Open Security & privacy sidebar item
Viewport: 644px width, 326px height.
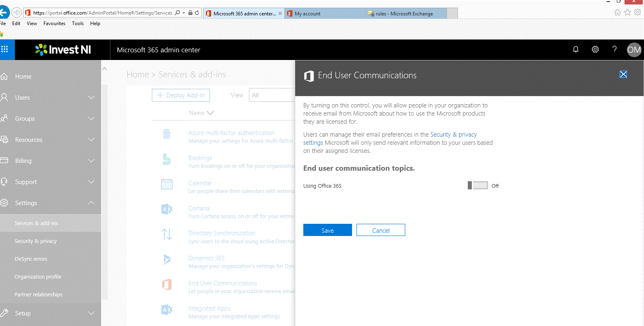[x=36, y=241]
